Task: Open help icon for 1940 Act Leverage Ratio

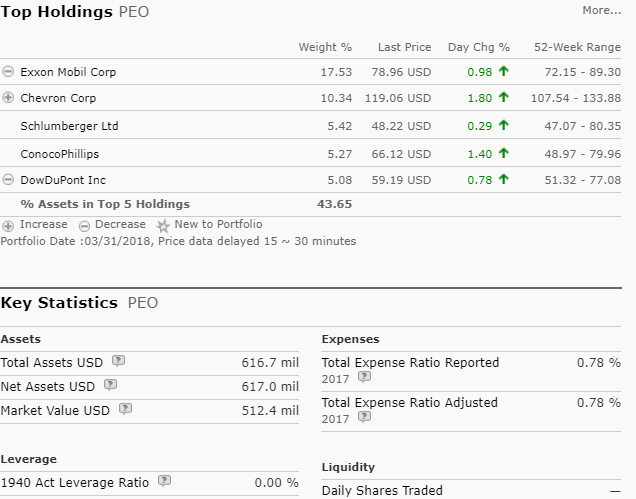Action: click(164, 481)
